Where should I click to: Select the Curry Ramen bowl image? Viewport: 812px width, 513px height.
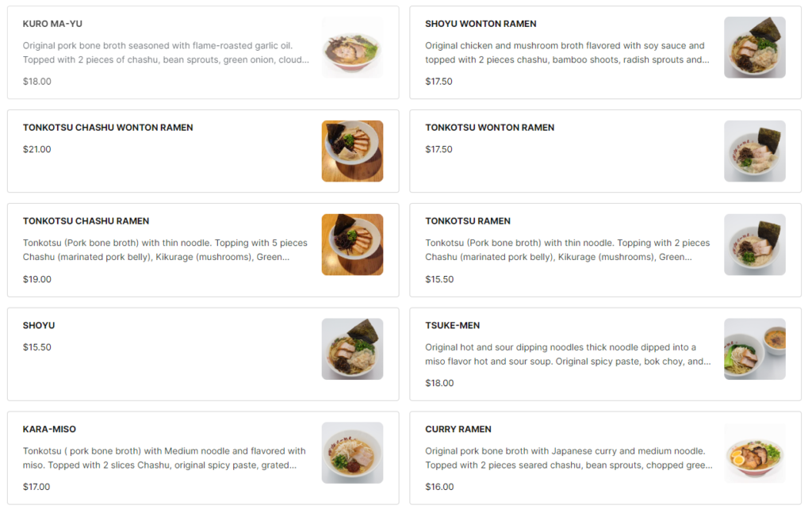click(754, 453)
